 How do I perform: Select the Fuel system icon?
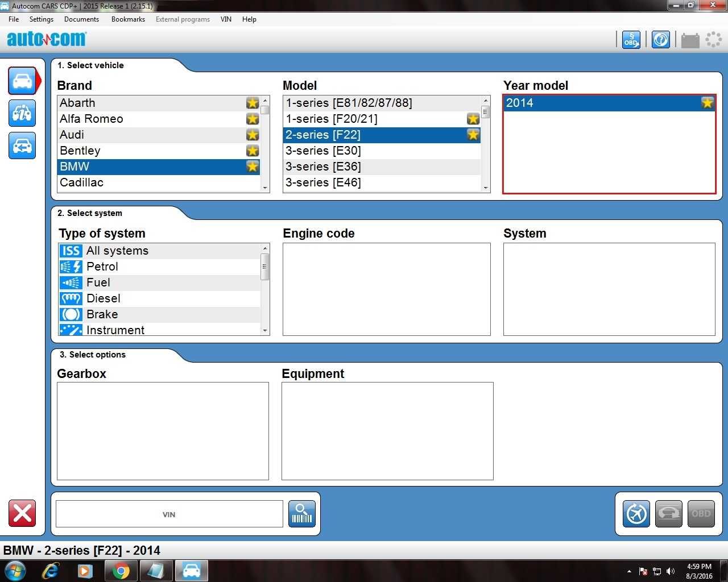click(x=71, y=282)
